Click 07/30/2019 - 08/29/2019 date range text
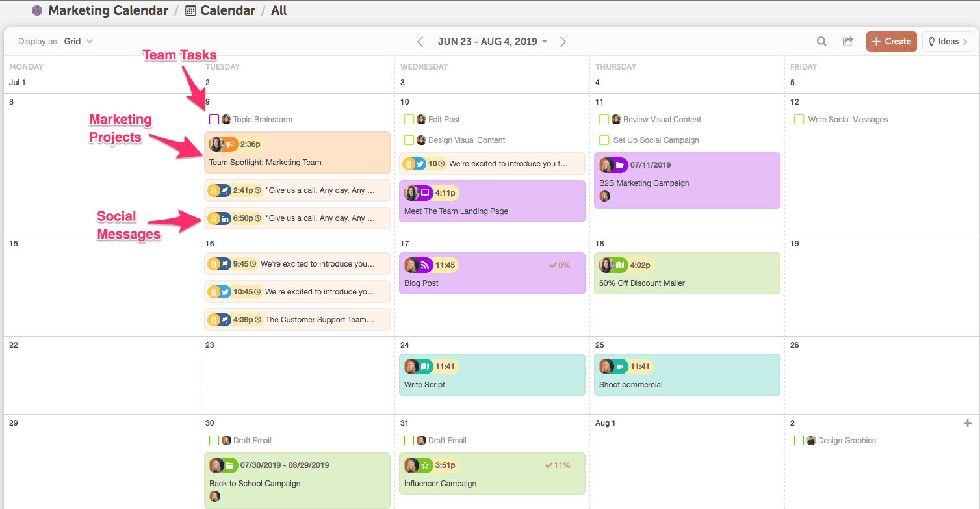 click(285, 465)
